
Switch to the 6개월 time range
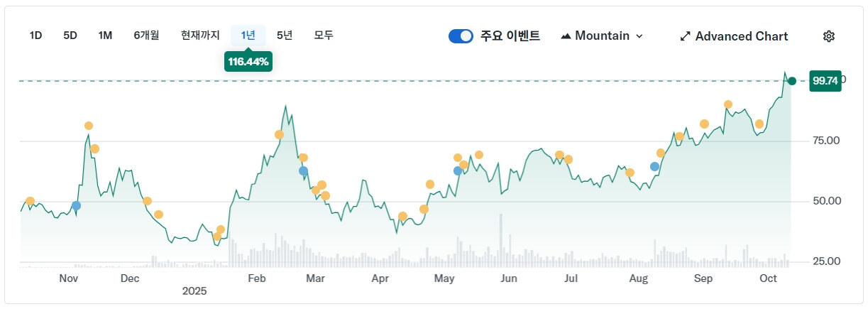coord(146,36)
